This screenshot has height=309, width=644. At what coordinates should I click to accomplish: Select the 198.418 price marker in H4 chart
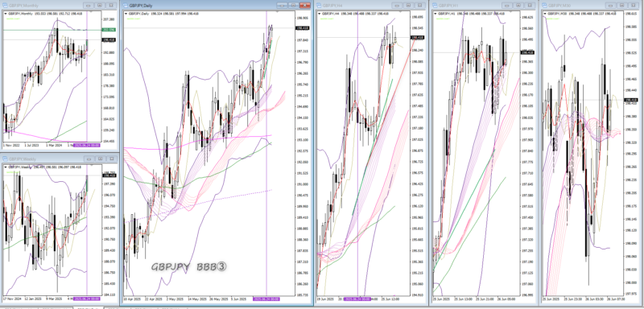point(417,37)
